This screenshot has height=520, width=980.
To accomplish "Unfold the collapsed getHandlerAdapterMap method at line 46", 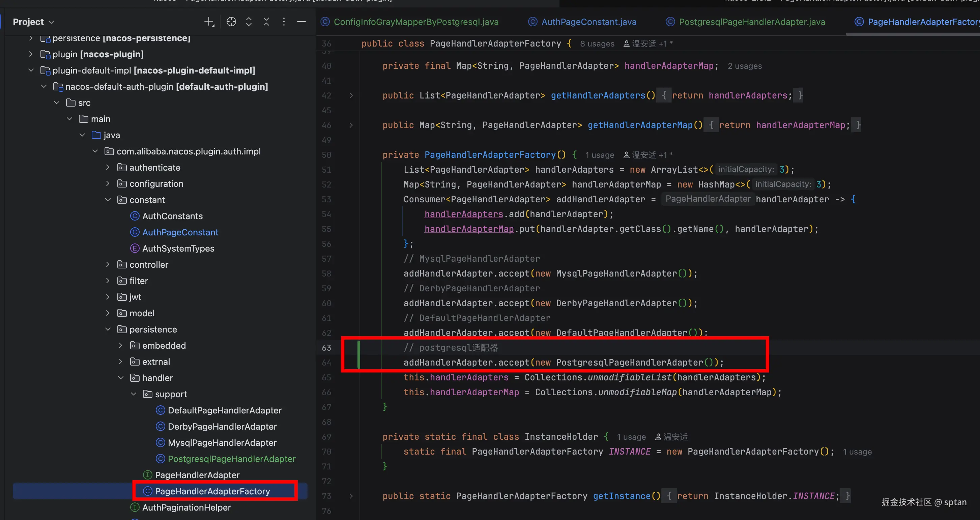I will 351,125.
